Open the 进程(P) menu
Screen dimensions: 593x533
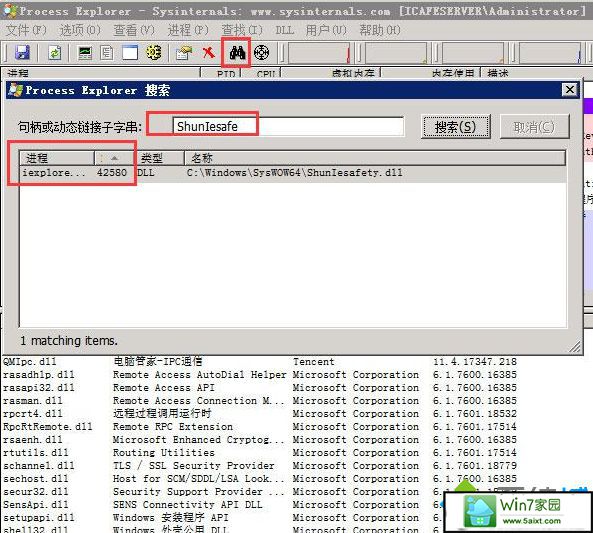188,30
